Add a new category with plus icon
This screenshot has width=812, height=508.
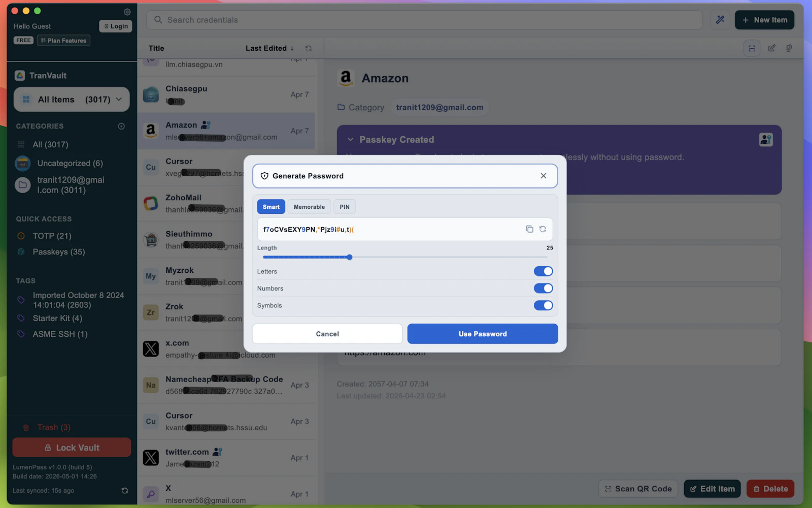[121, 126]
